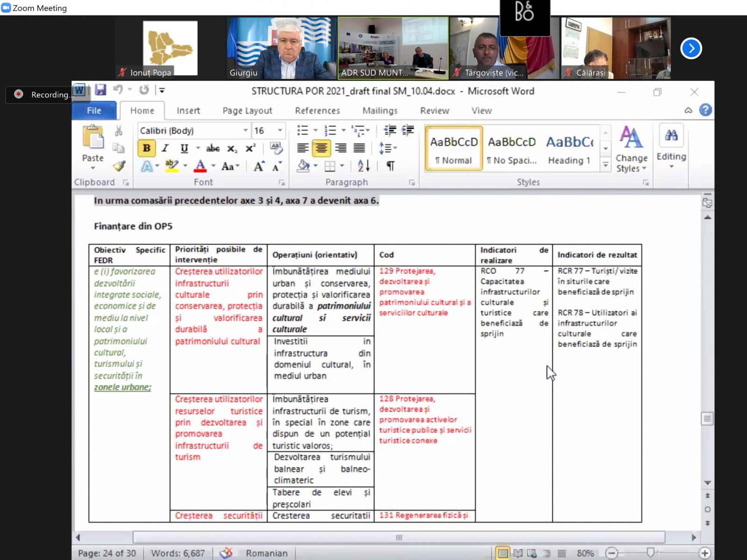747x560 pixels.
Task: Open Word Help question mark
Action: click(705, 110)
